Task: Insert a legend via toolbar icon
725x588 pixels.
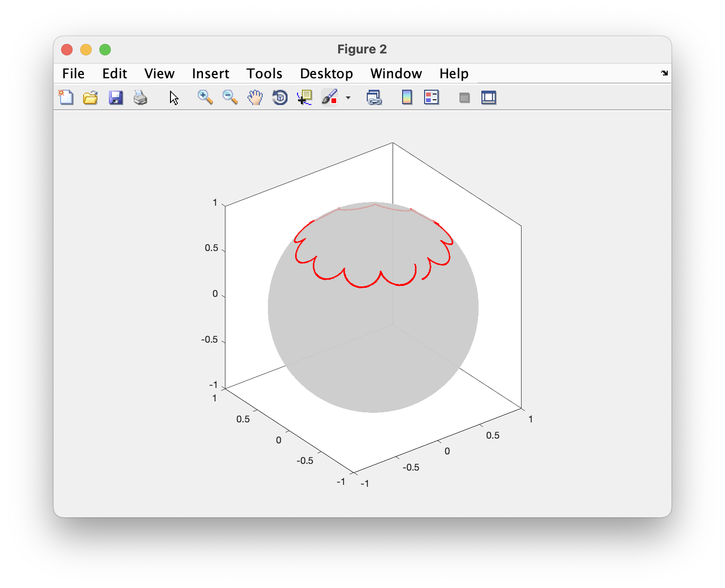Action: (431, 97)
